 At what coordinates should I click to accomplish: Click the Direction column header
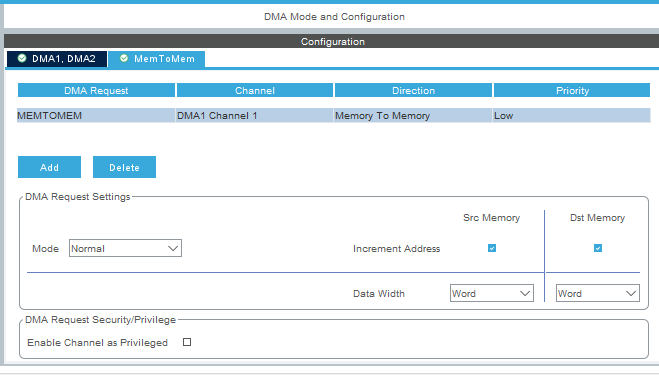(413, 90)
